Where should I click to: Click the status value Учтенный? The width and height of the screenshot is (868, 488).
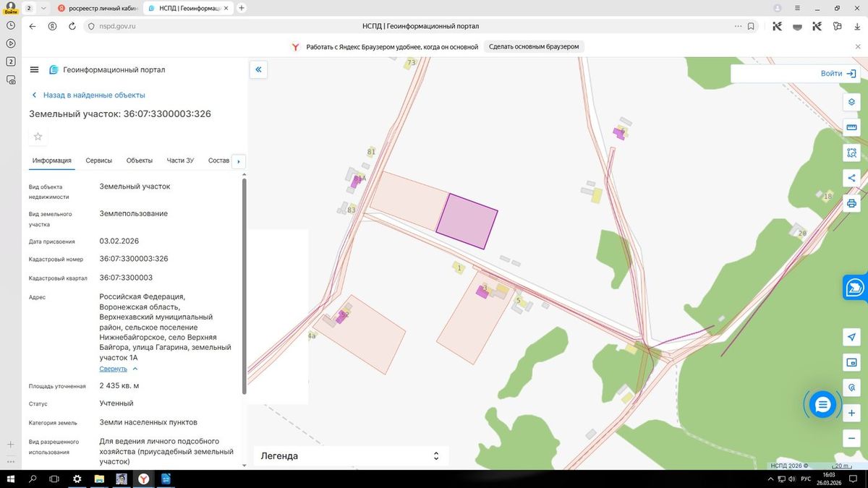pos(116,403)
